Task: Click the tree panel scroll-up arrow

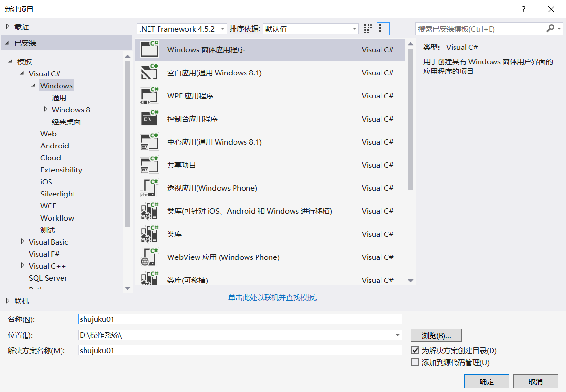Action: click(x=127, y=56)
